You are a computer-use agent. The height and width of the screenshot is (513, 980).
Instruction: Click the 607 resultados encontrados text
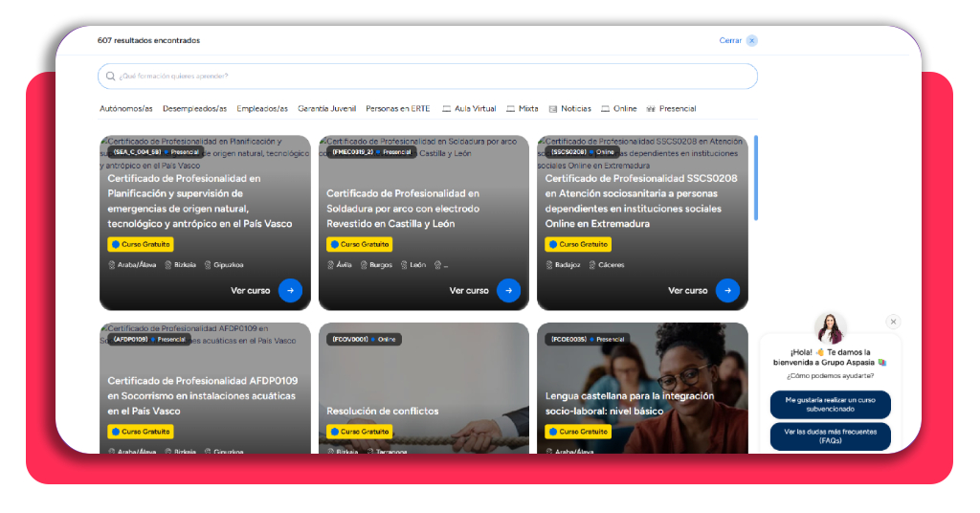[148, 40]
